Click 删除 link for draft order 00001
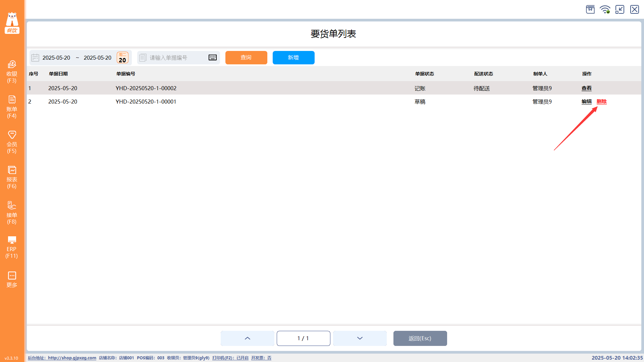 coord(601,102)
